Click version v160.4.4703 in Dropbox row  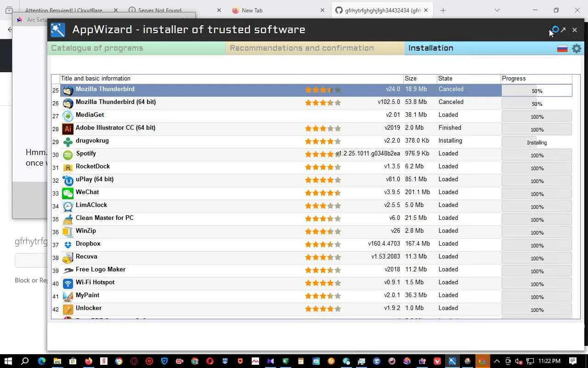(x=384, y=243)
